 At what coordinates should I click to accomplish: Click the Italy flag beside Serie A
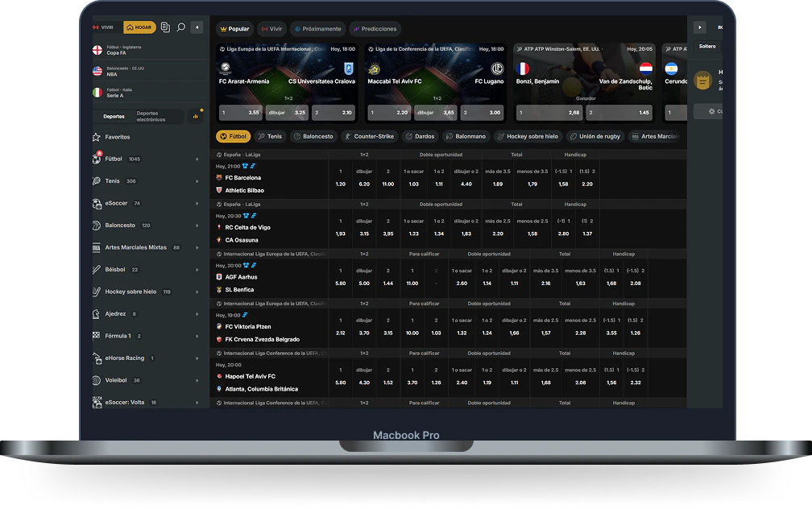pos(97,92)
